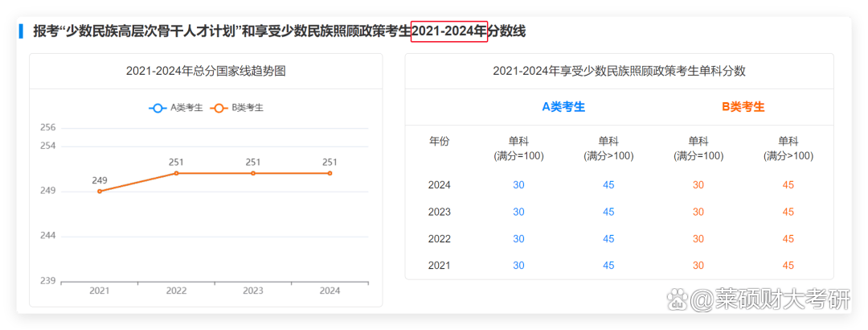The height and width of the screenshot is (330, 868).
Task: Click 2022 A类 满分>100 score 45
Action: (608, 239)
